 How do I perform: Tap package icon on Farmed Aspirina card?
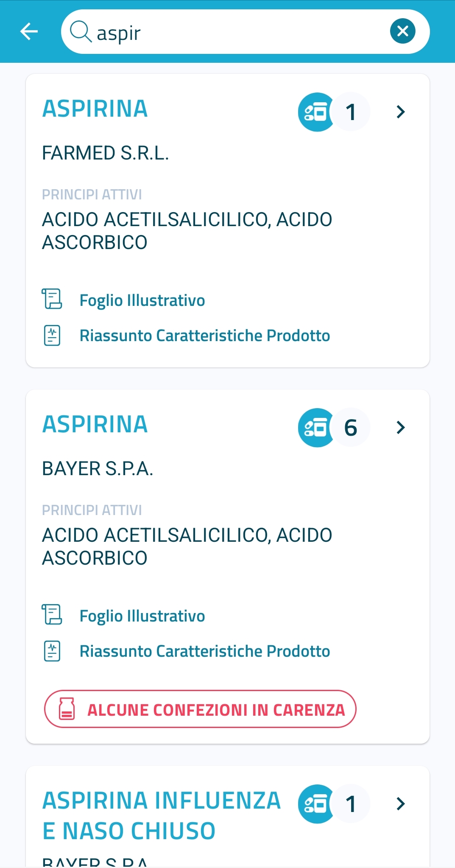[316, 112]
